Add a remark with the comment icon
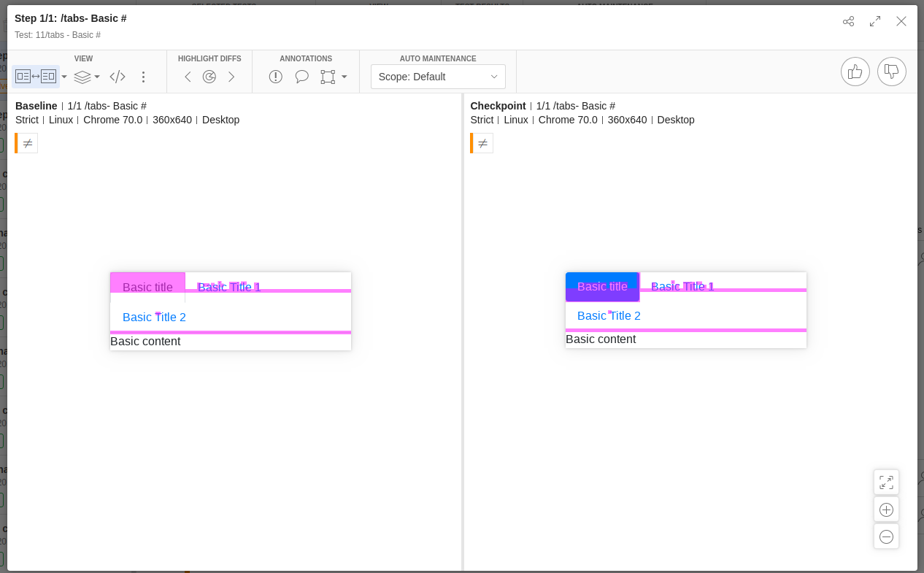This screenshot has height=573, width=924. tap(301, 77)
